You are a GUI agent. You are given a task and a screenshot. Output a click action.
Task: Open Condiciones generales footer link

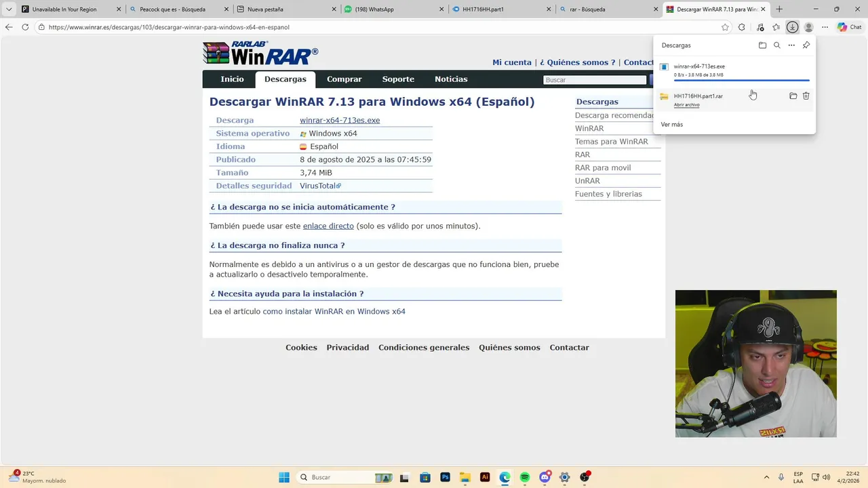click(424, 348)
